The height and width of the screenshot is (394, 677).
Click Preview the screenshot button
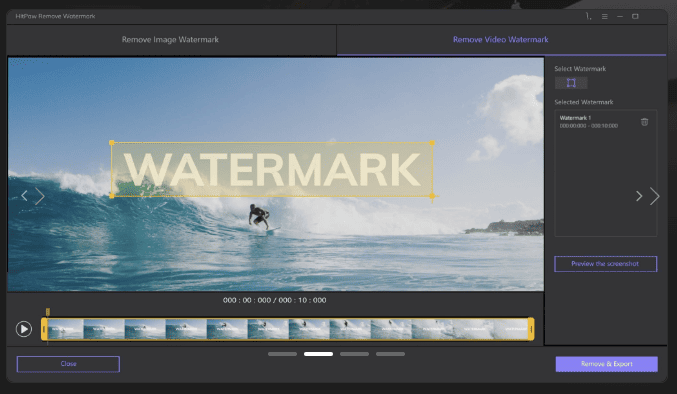[x=605, y=264]
